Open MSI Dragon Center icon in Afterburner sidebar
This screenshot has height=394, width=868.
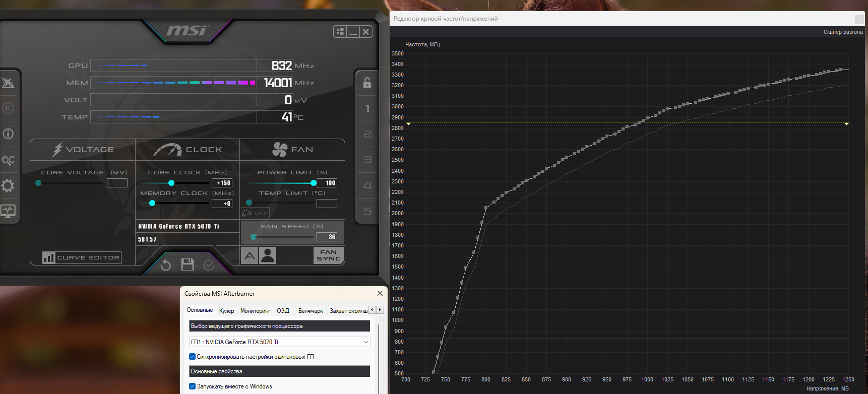pos(8,83)
